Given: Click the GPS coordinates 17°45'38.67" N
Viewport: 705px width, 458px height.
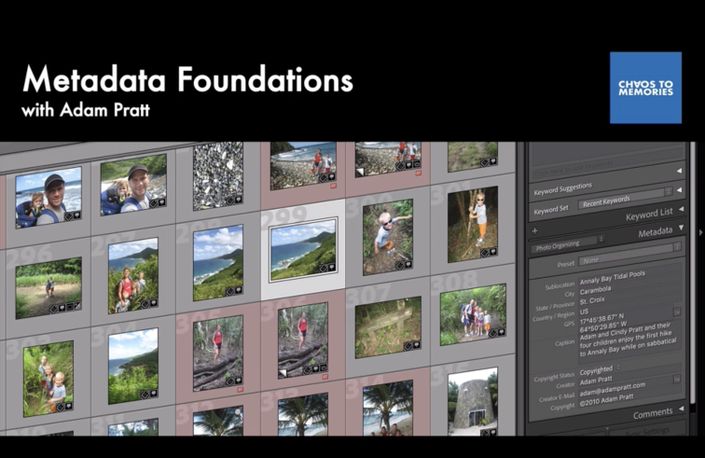Looking at the screenshot, I should coord(603,320).
